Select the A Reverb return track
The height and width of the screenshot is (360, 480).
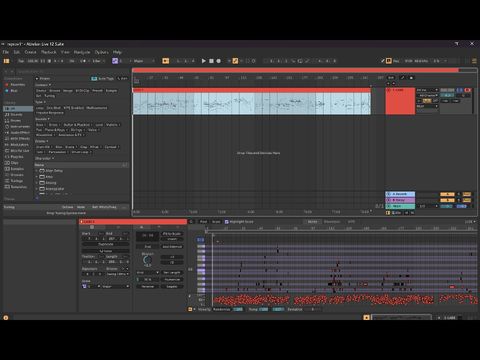tap(400, 194)
